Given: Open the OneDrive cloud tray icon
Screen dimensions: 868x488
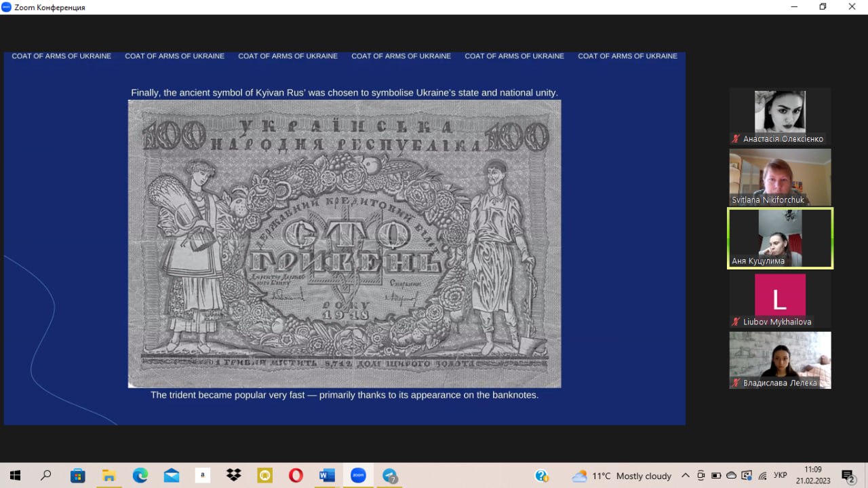Looking at the screenshot, I should 731,476.
